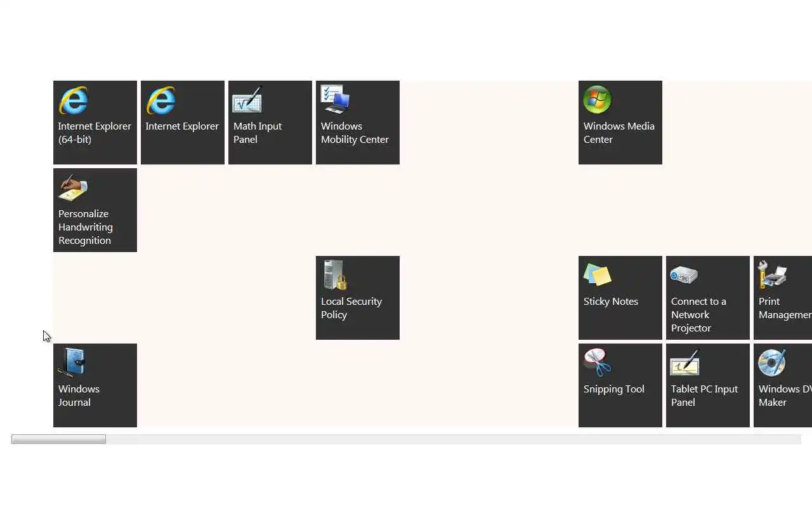
Task: Open Windows DVD Maker icon
Action: tap(773, 363)
